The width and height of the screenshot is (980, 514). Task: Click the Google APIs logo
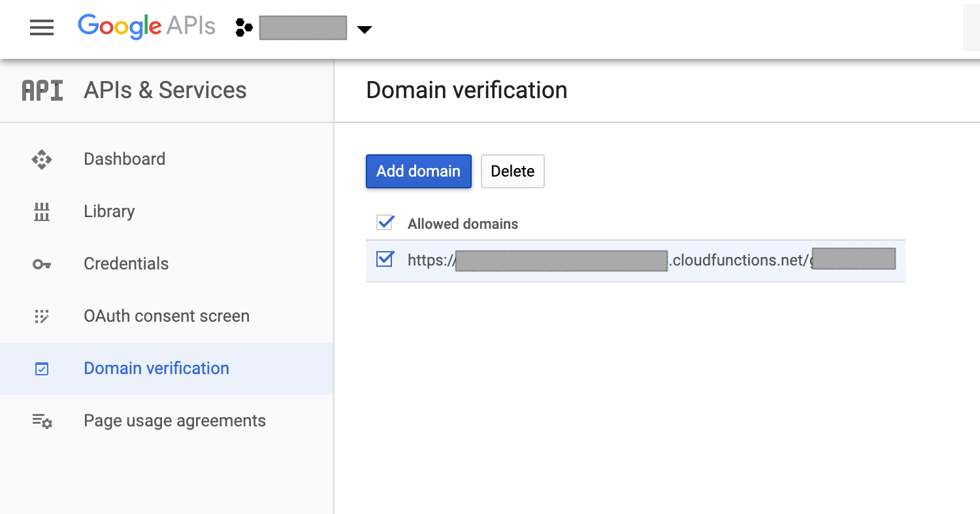point(146,27)
